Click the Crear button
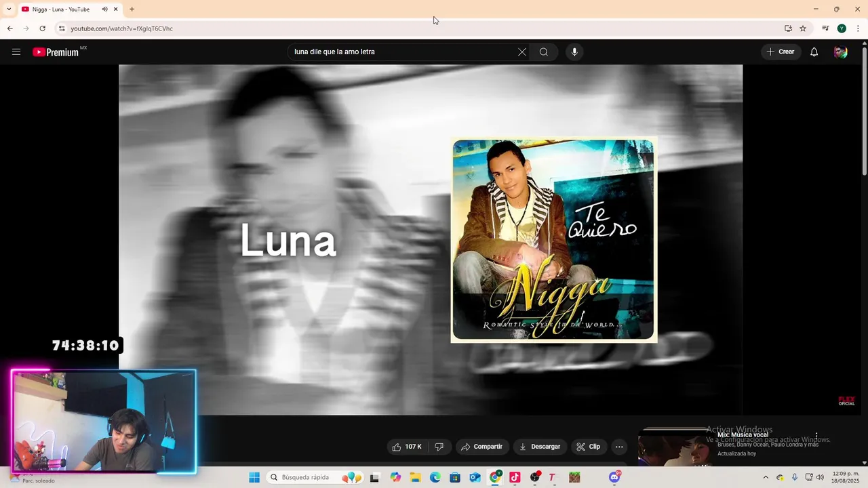Viewport: 868px width, 488px height. point(781,52)
